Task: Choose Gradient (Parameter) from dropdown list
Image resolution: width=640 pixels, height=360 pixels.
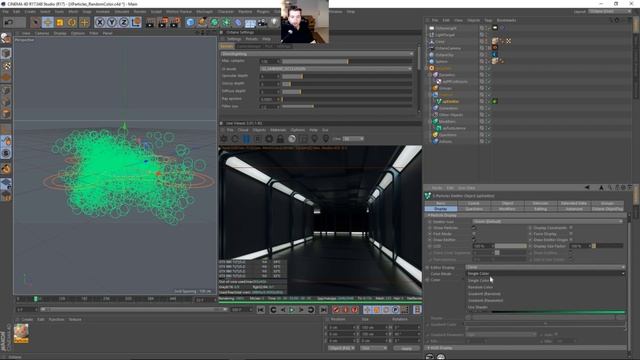Action: click(485, 300)
